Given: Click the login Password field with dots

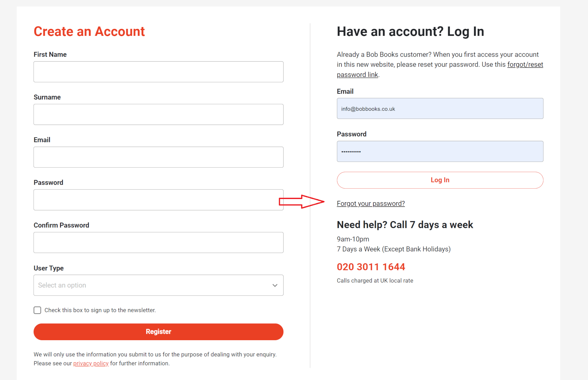Looking at the screenshot, I should [440, 152].
